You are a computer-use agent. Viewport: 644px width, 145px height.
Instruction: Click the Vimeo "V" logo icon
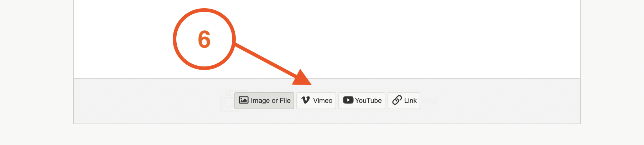306,100
